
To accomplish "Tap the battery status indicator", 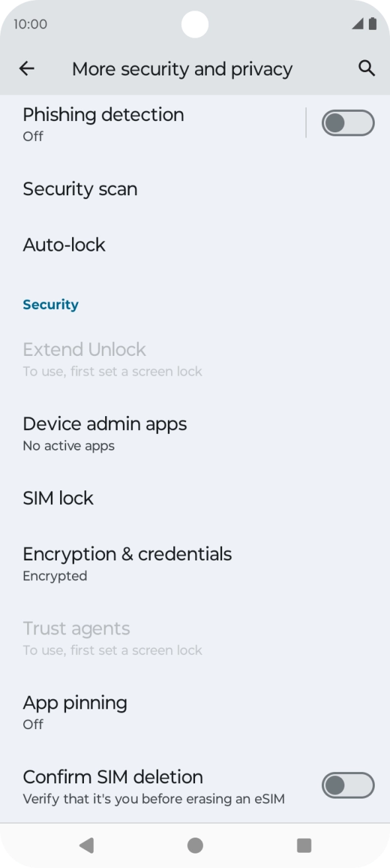I will tap(372, 24).
